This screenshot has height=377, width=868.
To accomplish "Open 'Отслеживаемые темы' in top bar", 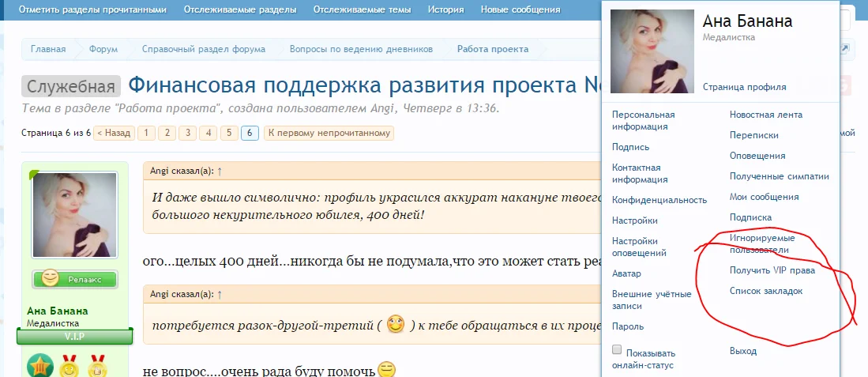I will tap(362, 9).
